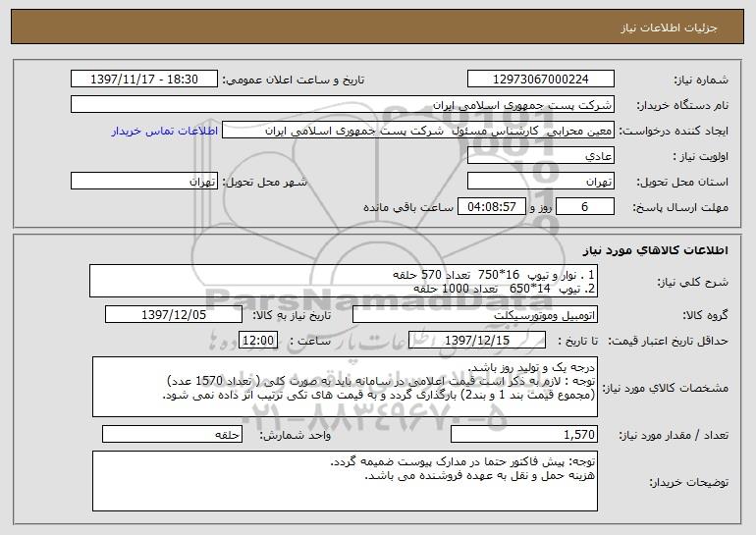
Task: Click the label شماره نیاز
Action: [701, 80]
